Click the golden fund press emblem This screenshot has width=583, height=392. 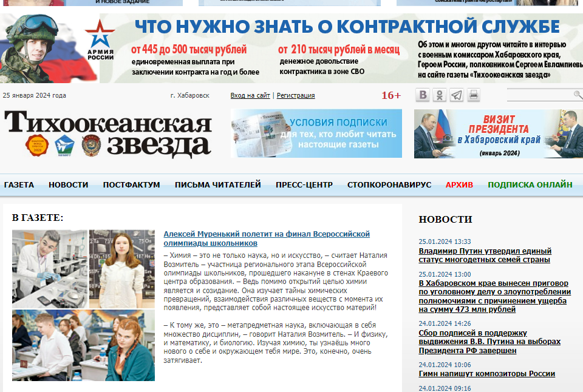[37, 145]
